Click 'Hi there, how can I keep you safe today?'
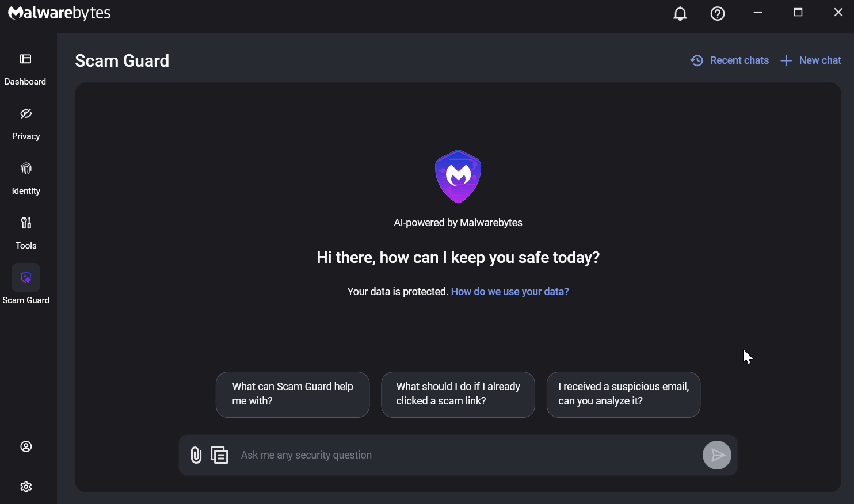854x504 pixels. 458,258
